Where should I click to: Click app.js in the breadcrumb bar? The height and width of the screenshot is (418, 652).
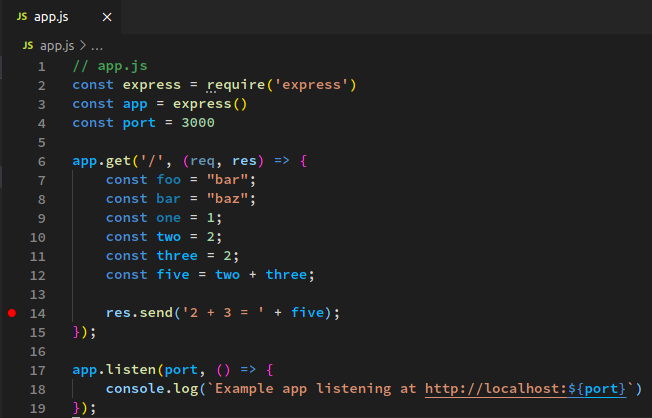pyautogui.click(x=57, y=45)
